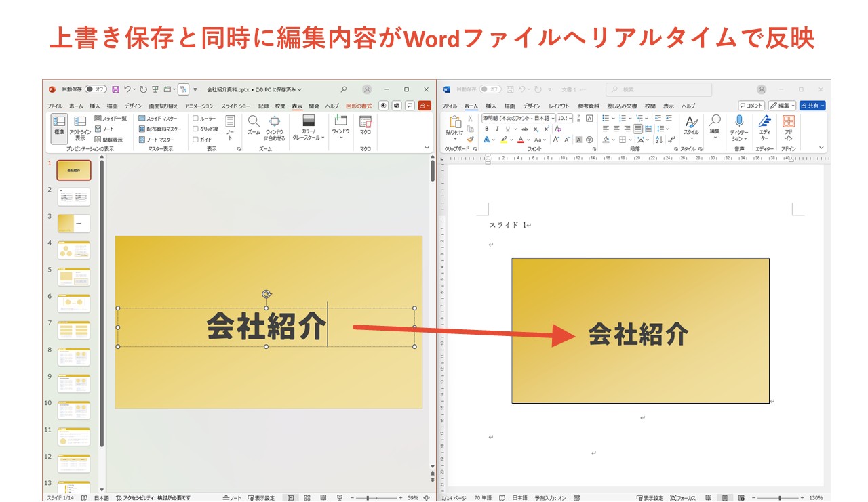This screenshot has height=502, width=868.
Task: Check the ルーラー ruler checkbox
Action: point(196,119)
